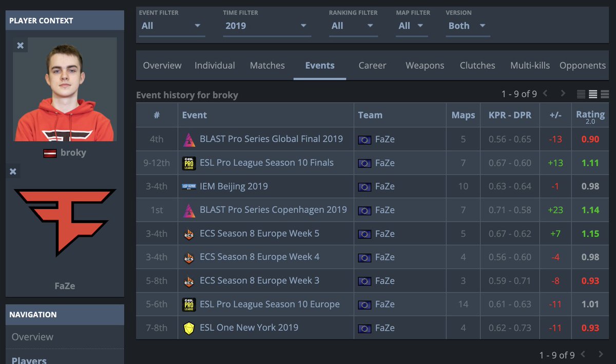Switch to the Opponents tab

click(x=583, y=66)
